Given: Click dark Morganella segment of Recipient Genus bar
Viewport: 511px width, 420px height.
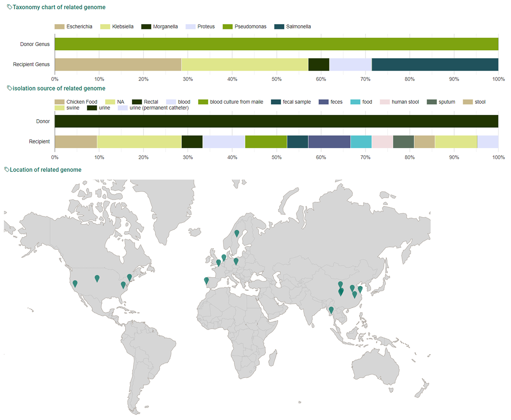Looking at the screenshot, I should click(x=319, y=65).
